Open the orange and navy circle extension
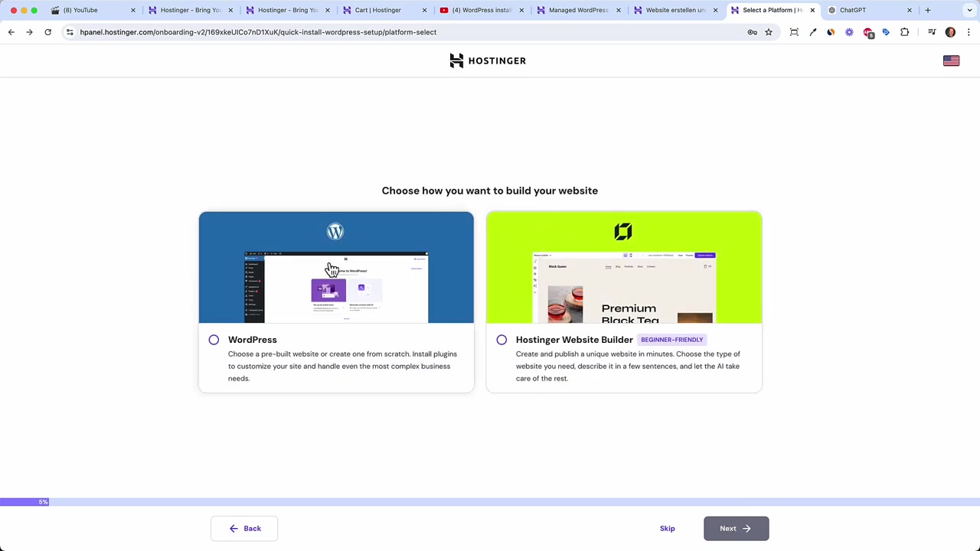Screen dimensions: 980x551 (831, 32)
